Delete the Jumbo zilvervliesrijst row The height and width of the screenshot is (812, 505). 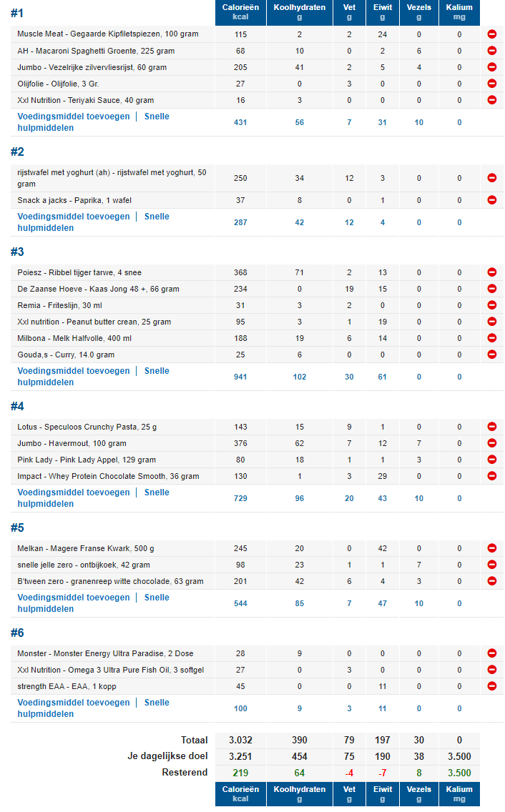point(492,67)
